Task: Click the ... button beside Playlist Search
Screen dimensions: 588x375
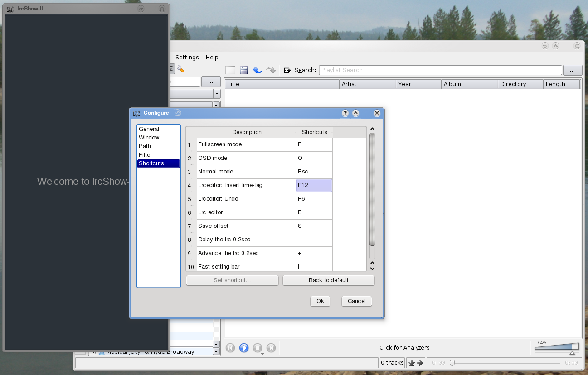Action: pos(573,70)
